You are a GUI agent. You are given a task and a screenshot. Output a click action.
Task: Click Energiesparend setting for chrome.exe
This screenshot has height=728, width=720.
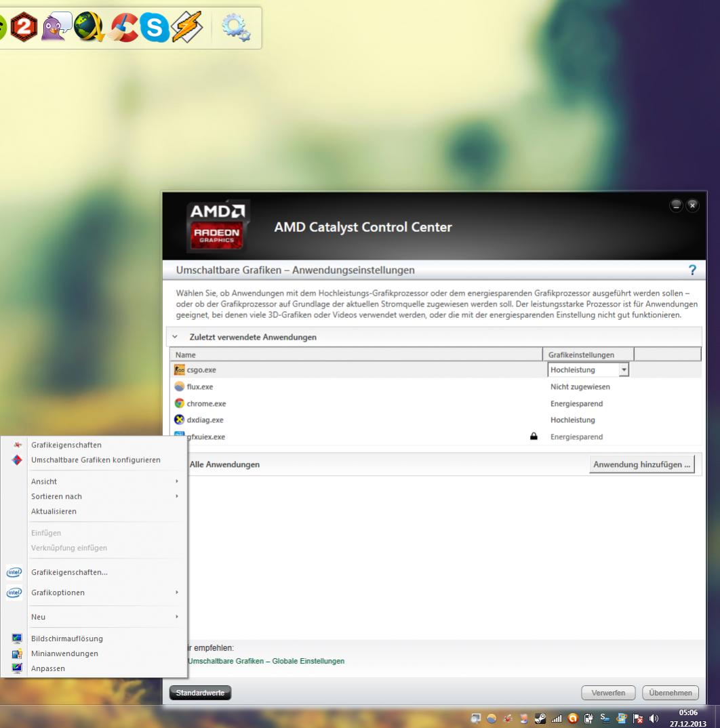tap(576, 403)
